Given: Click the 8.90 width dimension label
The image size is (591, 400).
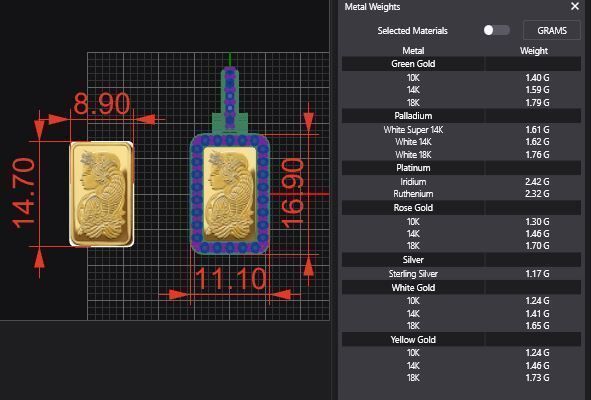Looking at the screenshot, I should [x=102, y=103].
